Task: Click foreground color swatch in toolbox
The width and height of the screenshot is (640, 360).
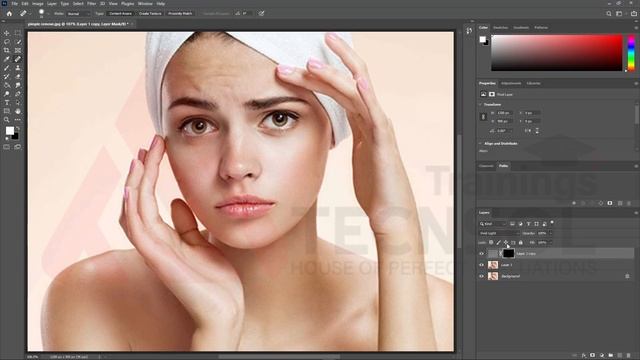Action: [9, 131]
